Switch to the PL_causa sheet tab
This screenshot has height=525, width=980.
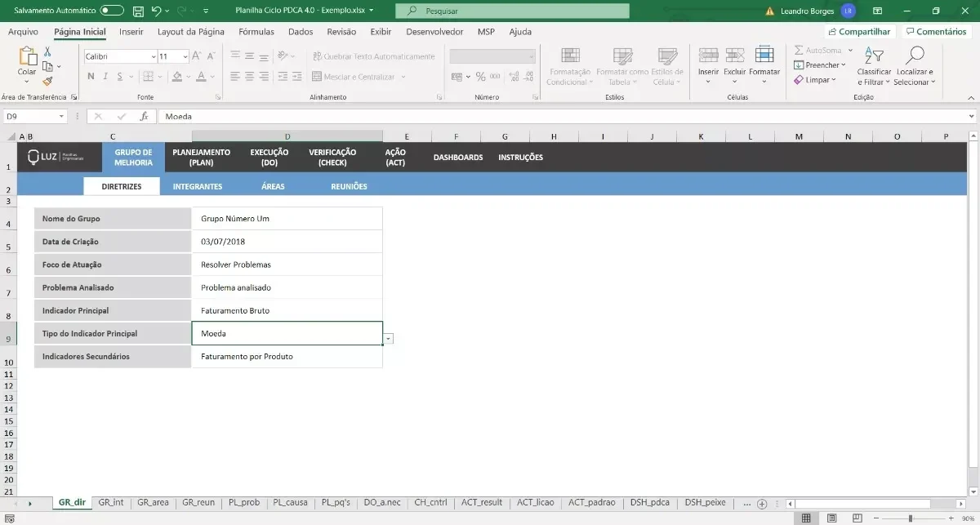(x=290, y=503)
